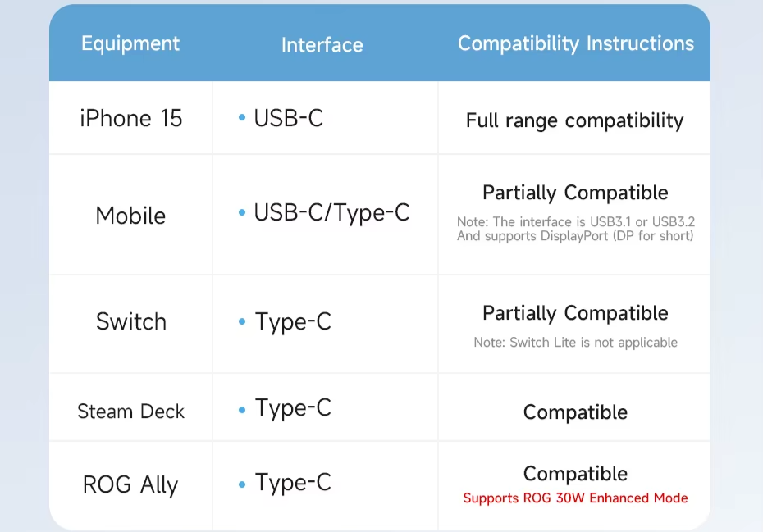Click Compatible in the Steam Deck row
Screen dimensions: 763x532
(575, 412)
